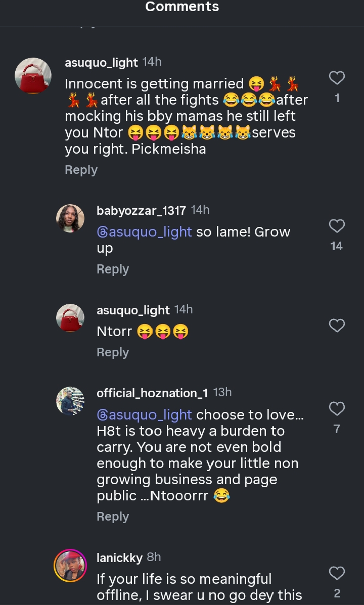
Task: Like official_hoznation_1's 'choose to love' comment
Action: 337,408
